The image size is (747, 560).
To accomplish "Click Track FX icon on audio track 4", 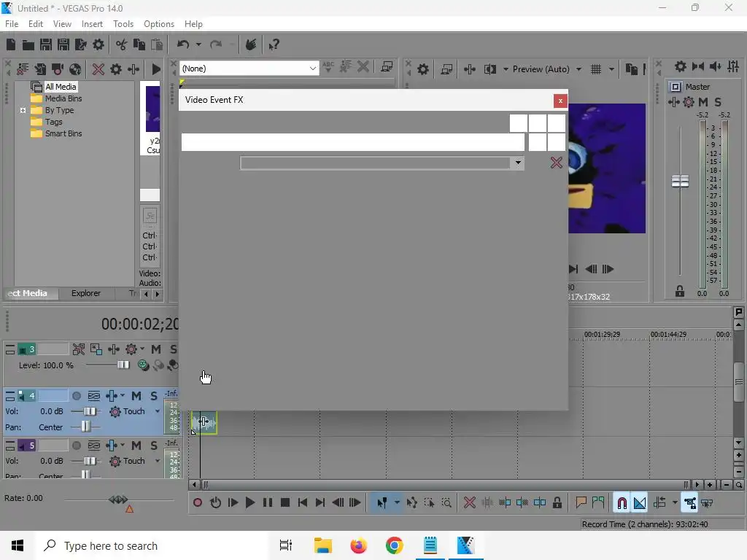I will (112, 396).
